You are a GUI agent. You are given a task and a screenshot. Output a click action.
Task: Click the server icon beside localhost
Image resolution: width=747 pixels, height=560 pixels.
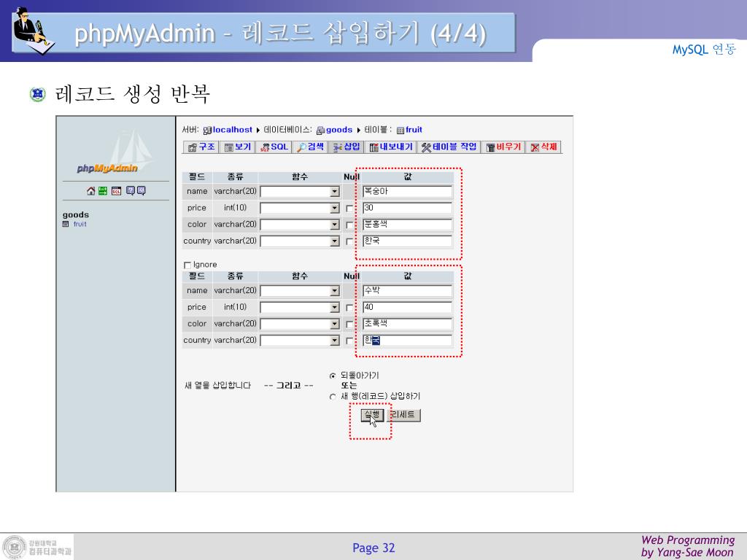(x=207, y=131)
